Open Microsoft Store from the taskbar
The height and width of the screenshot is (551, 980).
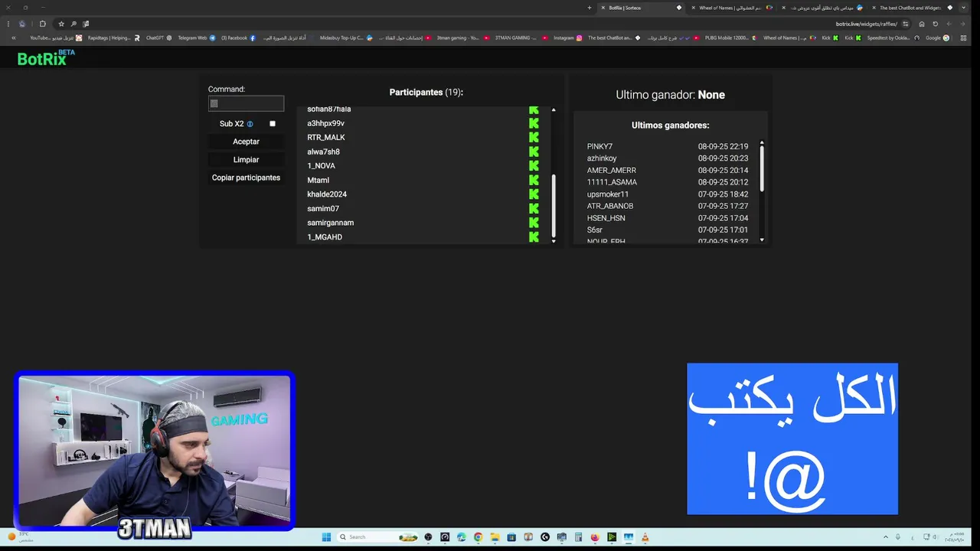coord(511,537)
